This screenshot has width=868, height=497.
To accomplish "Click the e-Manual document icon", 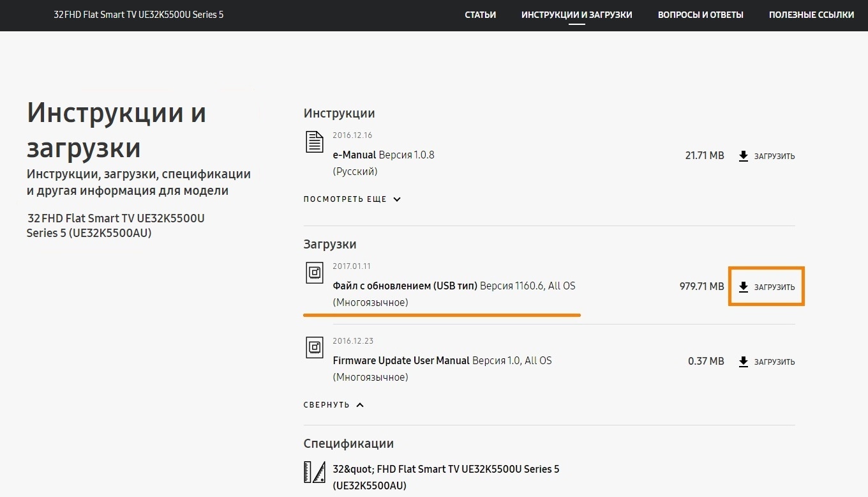I will tap(315, 141).
